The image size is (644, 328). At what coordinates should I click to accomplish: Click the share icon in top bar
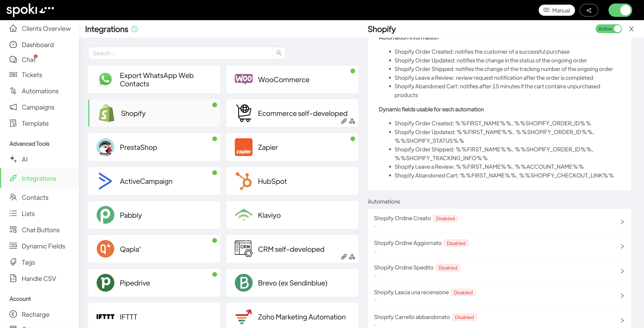(589, 10)
